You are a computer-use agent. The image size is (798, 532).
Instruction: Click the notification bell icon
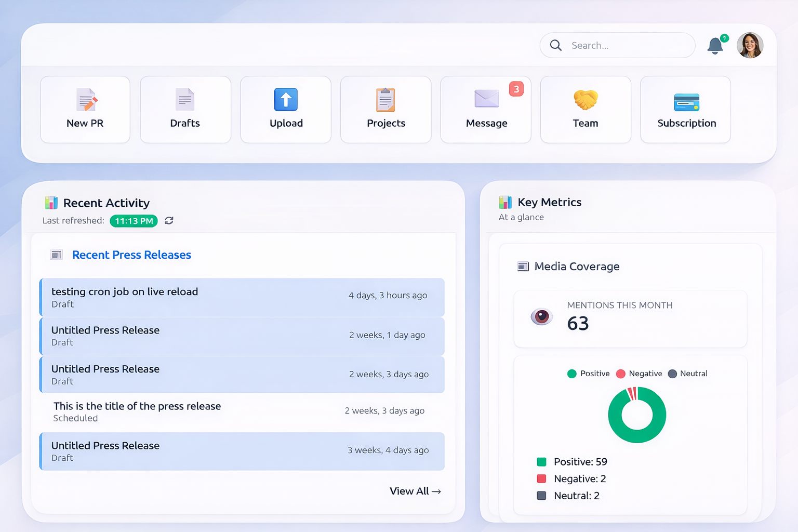click(x=715, y=46)
